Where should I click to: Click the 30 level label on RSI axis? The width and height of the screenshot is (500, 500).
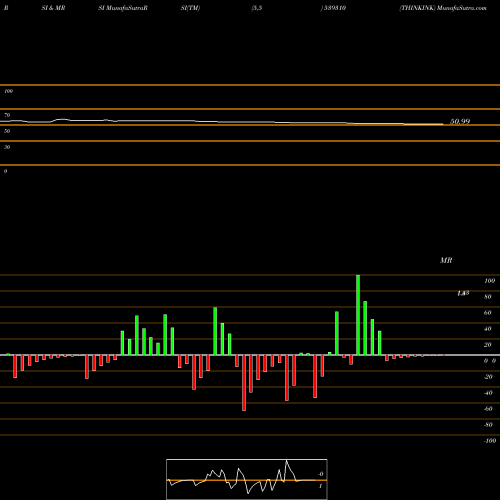pos(7,147)
